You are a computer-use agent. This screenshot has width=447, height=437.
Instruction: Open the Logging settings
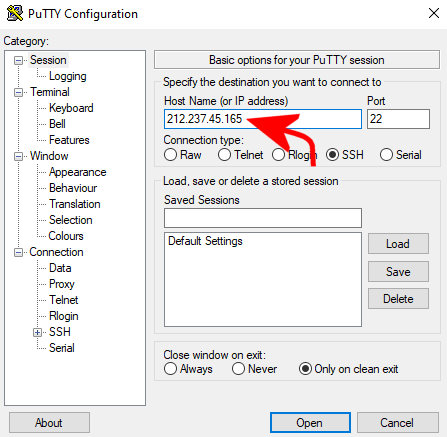(x=68, y=76)
